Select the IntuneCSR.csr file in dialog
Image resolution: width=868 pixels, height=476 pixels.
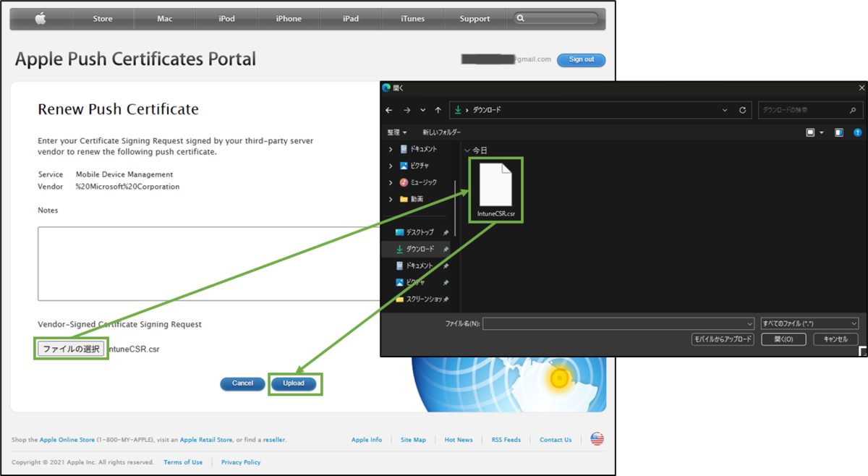[x=496, y=190]
